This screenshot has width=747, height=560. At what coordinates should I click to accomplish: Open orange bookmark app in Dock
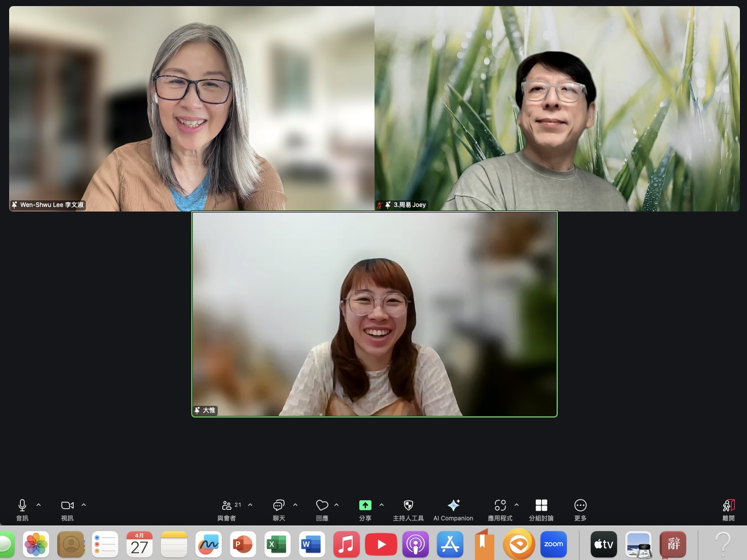tap(485, 544)
